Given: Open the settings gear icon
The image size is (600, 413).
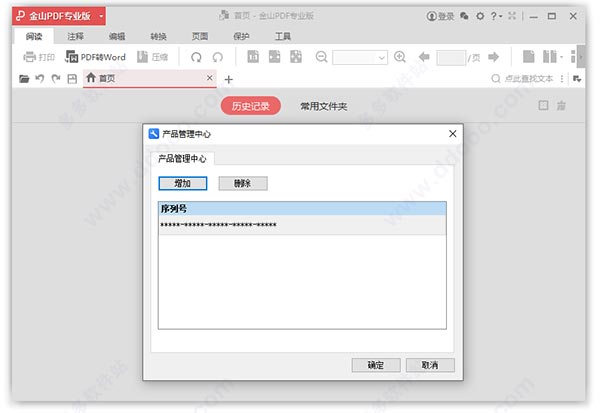Looking at the screenshot, I should coord(480,16).
